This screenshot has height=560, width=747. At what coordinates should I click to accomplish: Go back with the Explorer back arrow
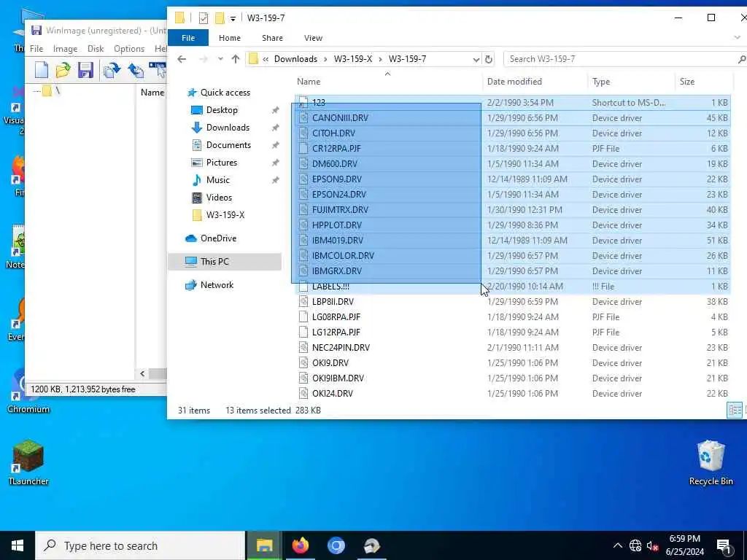(182, 59)
